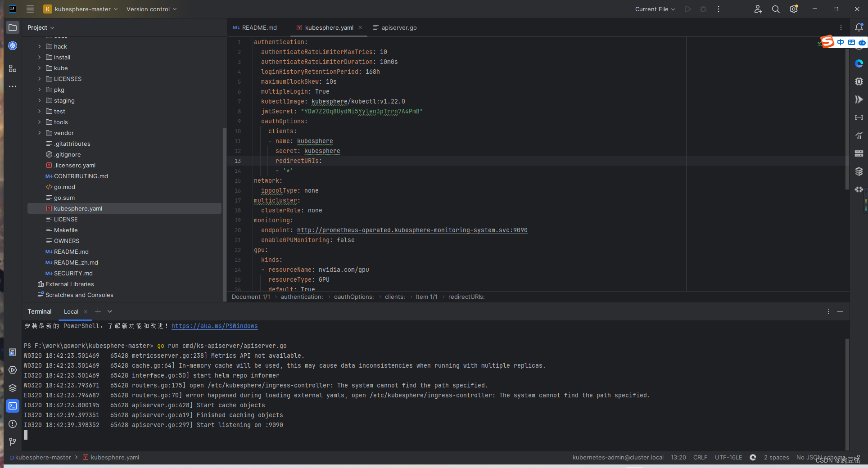868x468 pixels.
Task: Open the aka.ms/PSWindows link
Action: (x=214, y=326)
